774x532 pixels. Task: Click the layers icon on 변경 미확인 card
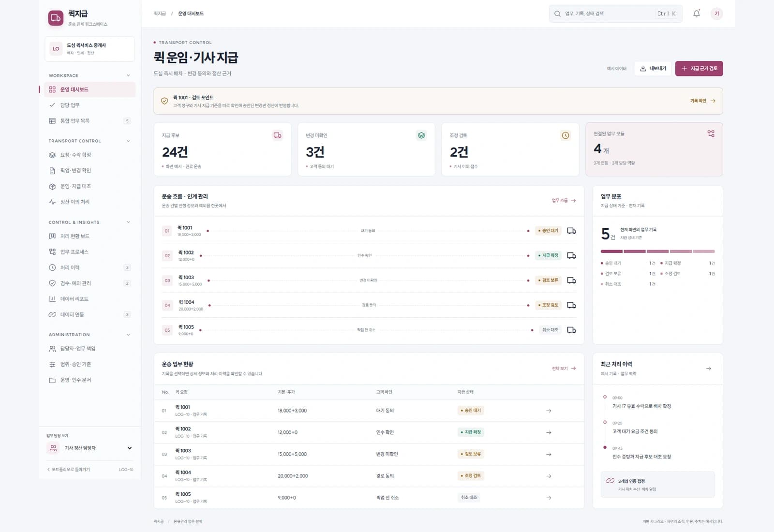[421, 135]
